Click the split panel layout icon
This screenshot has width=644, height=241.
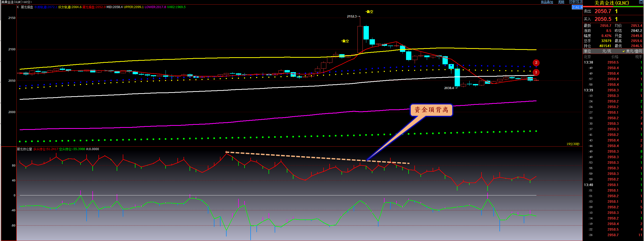pos(580,2)
